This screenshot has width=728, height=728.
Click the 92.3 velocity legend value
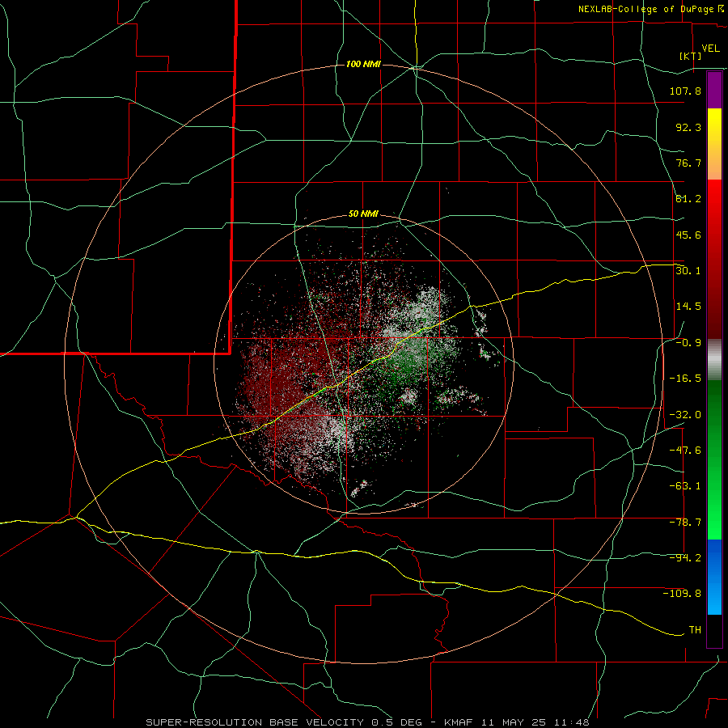pyautogui.click(x=688, y=127)
